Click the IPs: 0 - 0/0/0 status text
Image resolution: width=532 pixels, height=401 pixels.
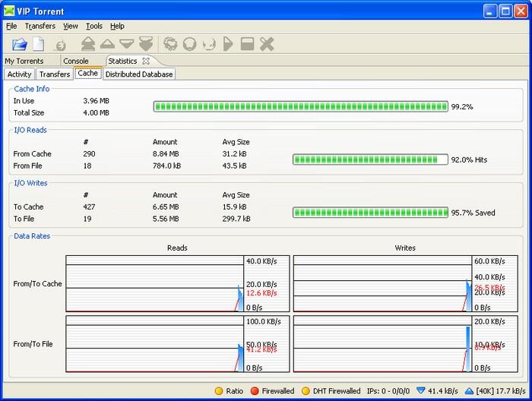tap(388, 391)
